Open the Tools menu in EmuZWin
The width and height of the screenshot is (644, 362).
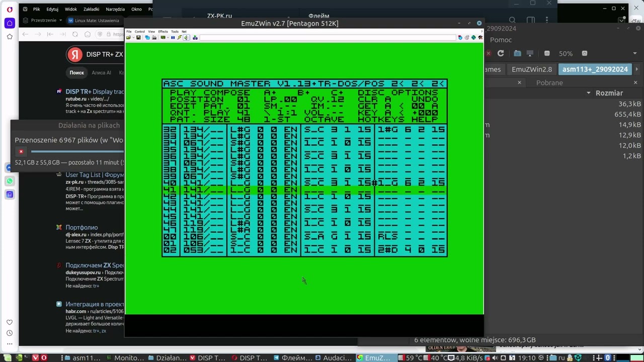pos(175,32)
